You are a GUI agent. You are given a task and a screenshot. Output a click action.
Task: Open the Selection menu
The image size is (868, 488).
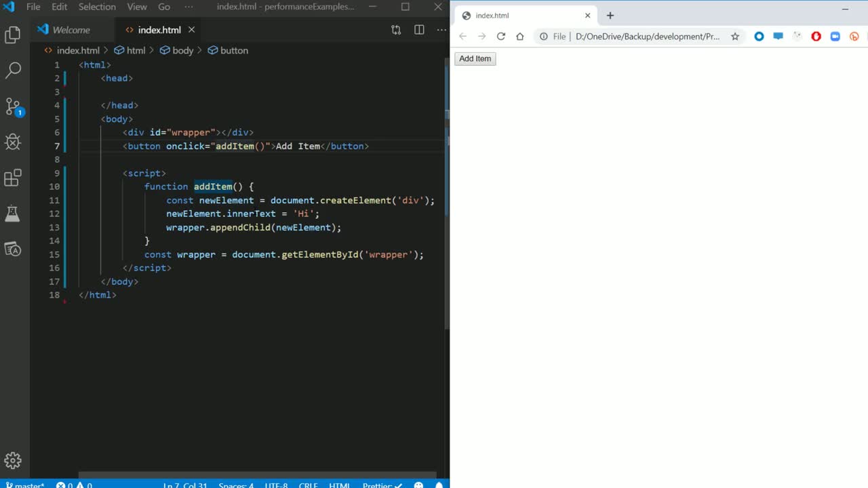coord(97,7)
